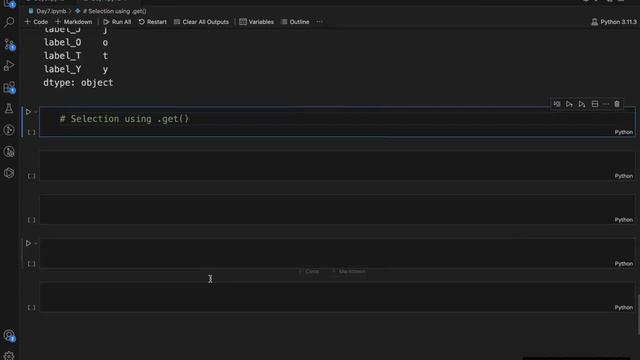The image size is (640, 360).
Task: Open the Accounts menu in activity bar
Action: click(x=9, y=336)
